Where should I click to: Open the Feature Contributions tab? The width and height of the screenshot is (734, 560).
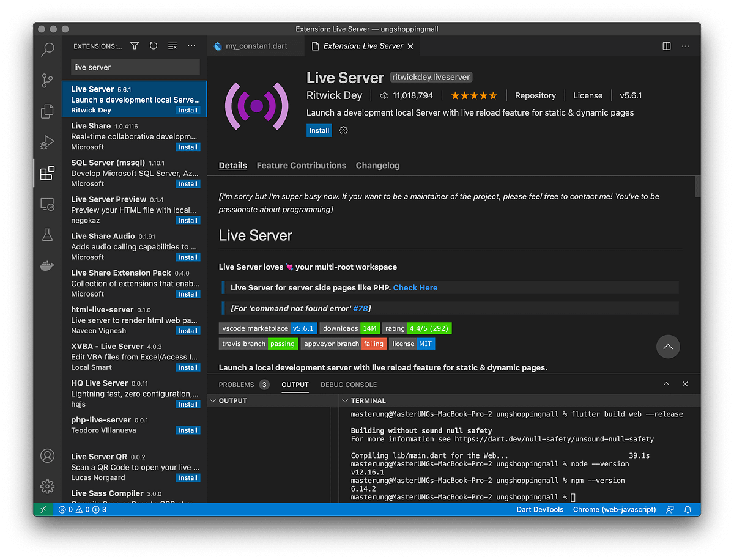(x=301, y=165)
